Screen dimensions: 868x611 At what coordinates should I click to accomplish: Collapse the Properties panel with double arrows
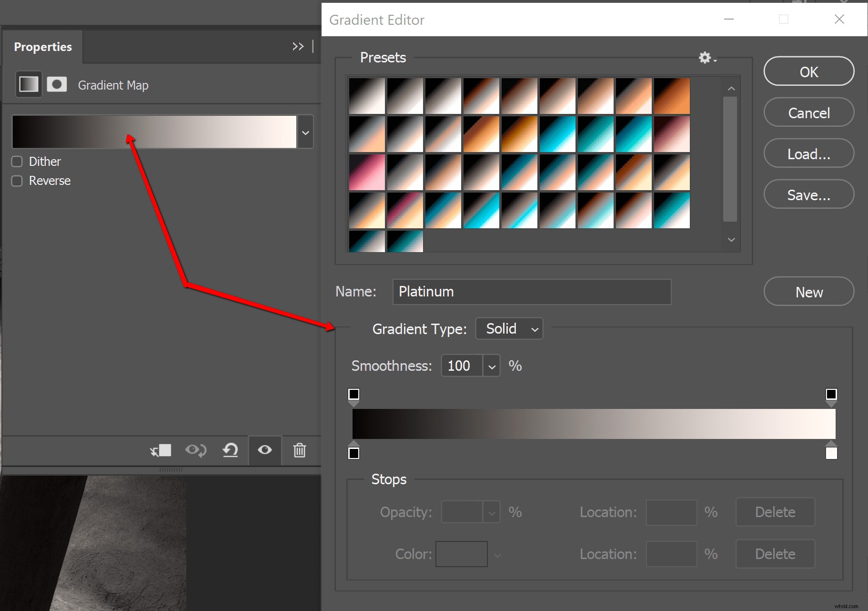pos(298,46)
